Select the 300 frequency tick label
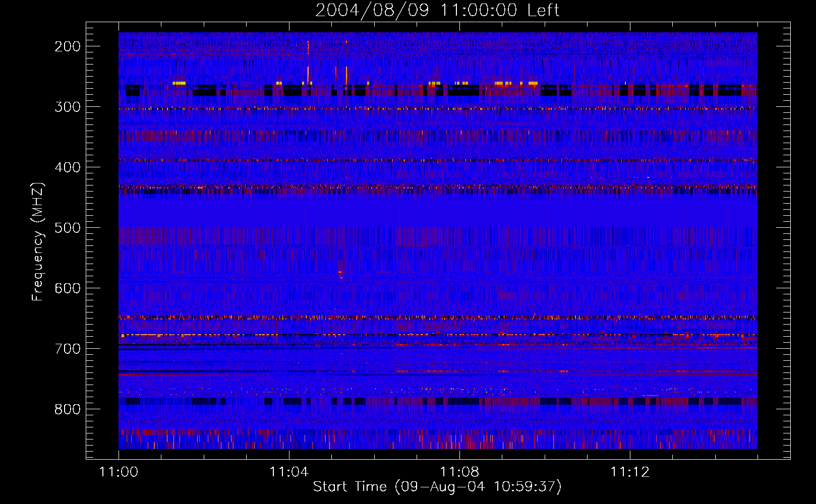Image resolution: width=816 pixels, height=504 pixels. point(68,107)
